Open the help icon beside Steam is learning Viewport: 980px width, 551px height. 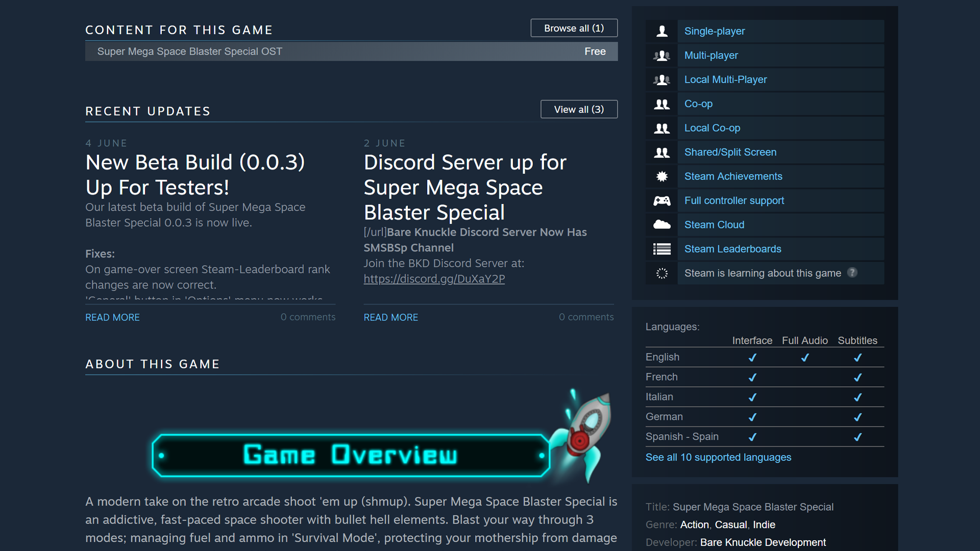[852, 273]
